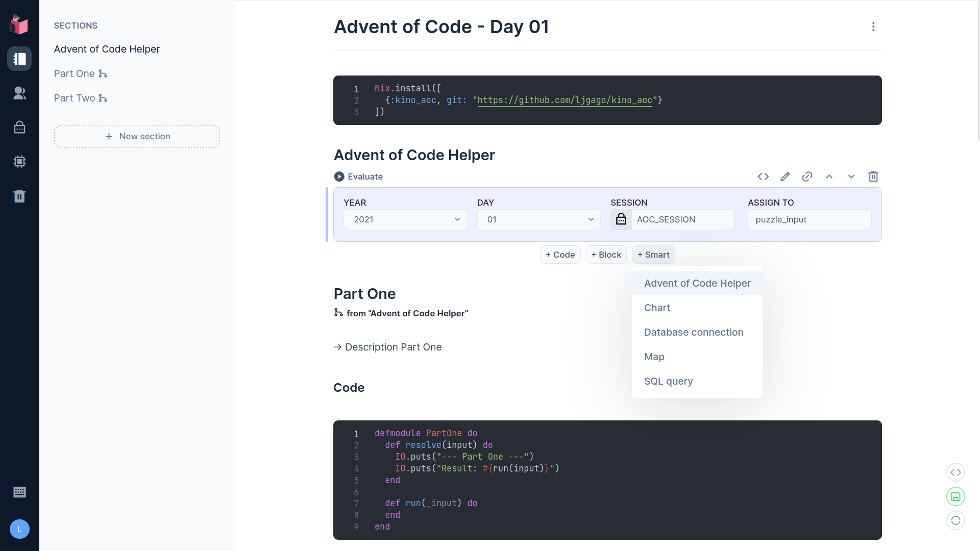Viewport: 980px width, 551px height.
Task: Click the three-dot overflow menu icon
Action: tap(873, 27)
